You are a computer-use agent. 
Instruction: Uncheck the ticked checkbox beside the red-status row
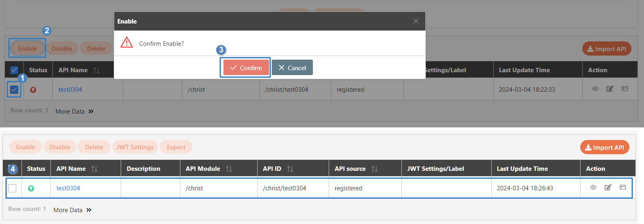(14, 90)
